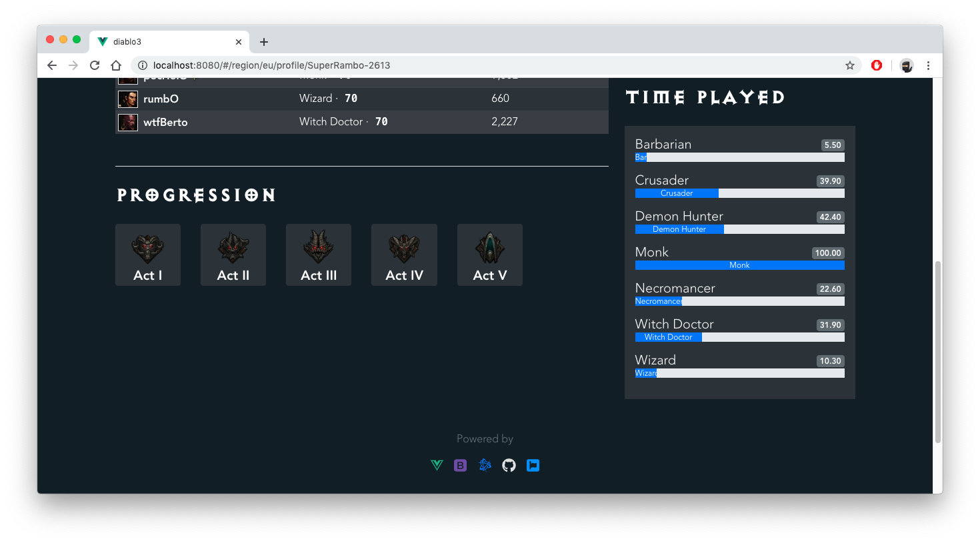Click the 10.30 Wizard badge
This screenshot has width=980, height=543.
tap(831, 361)
